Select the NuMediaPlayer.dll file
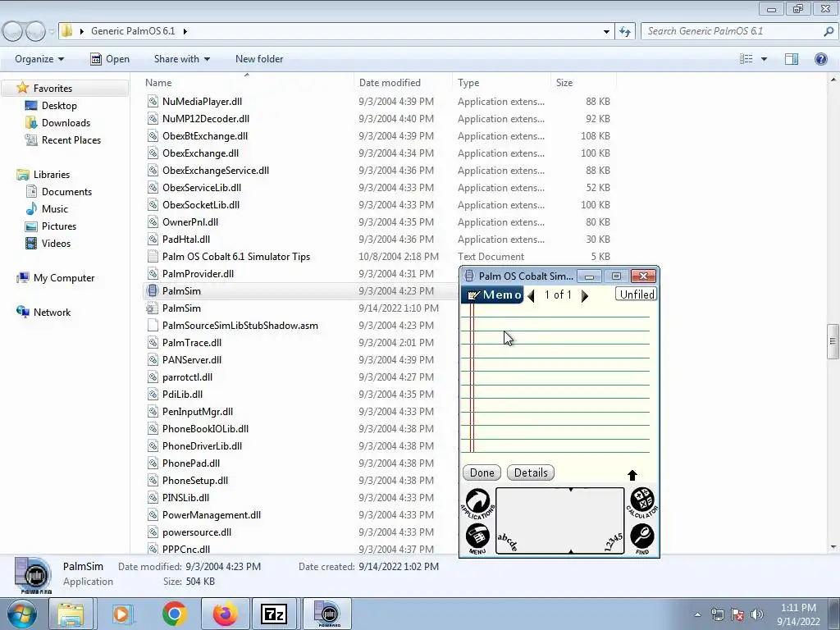This screenshot has height=630, width=840. pos(202,101)
